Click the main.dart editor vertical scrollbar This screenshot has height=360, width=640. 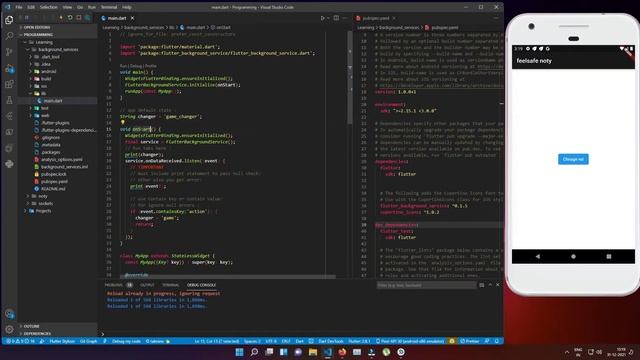click(x=350, y=78)
